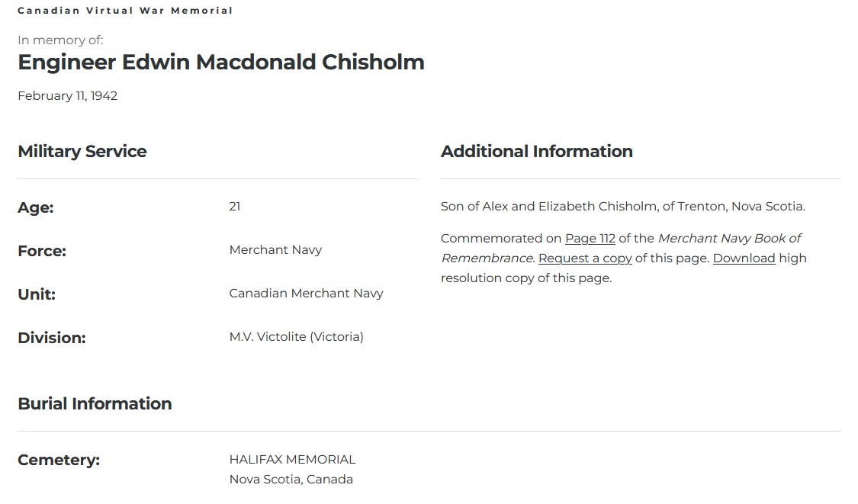Click the Division value M.V. Victolite (Victoria)

[x=296, y=337]
